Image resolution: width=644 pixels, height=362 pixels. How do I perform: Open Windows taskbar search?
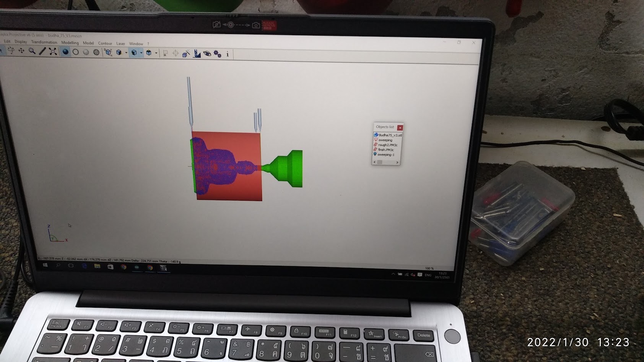point(58,265)
